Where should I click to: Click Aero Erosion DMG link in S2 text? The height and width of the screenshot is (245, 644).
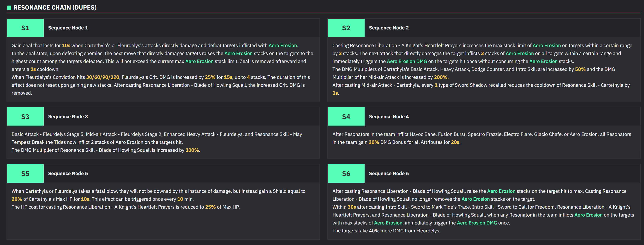pos(407,61)
